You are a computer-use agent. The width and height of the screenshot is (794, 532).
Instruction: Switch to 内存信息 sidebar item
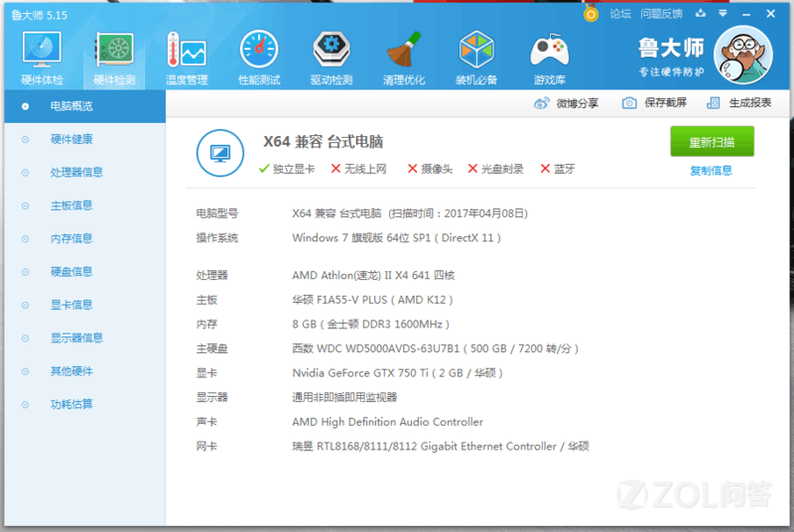click(x=85, y=238)
